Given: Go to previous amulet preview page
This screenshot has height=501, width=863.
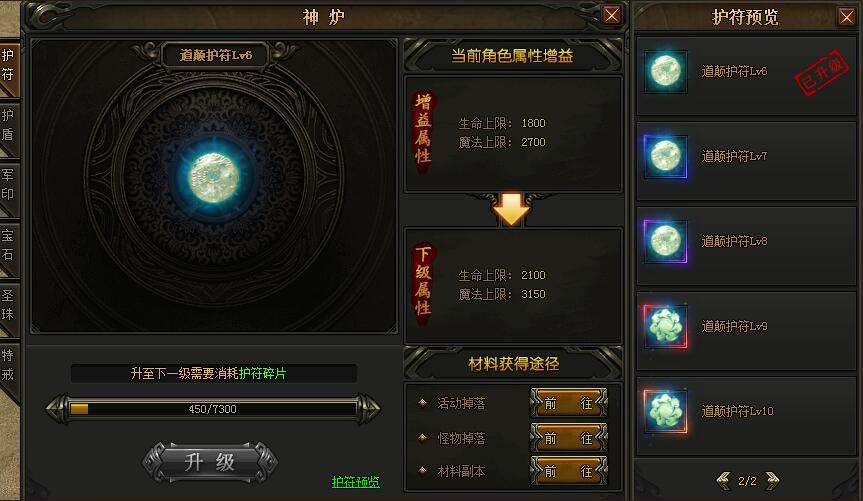Looking at the screenshot, I should [x=723, y=481].
